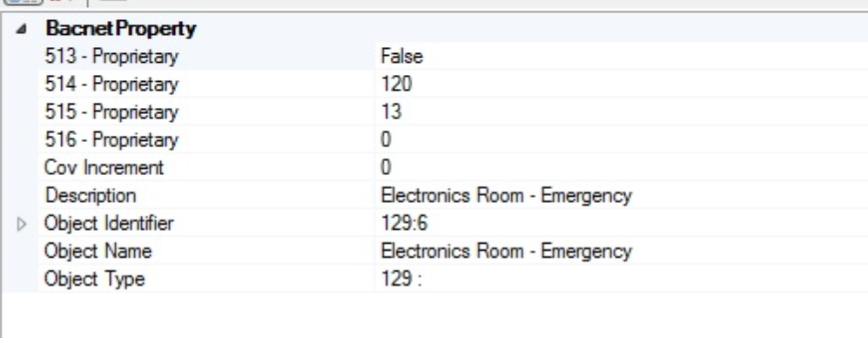
Task: Select the Object Name property label
Action: [98, 251]
